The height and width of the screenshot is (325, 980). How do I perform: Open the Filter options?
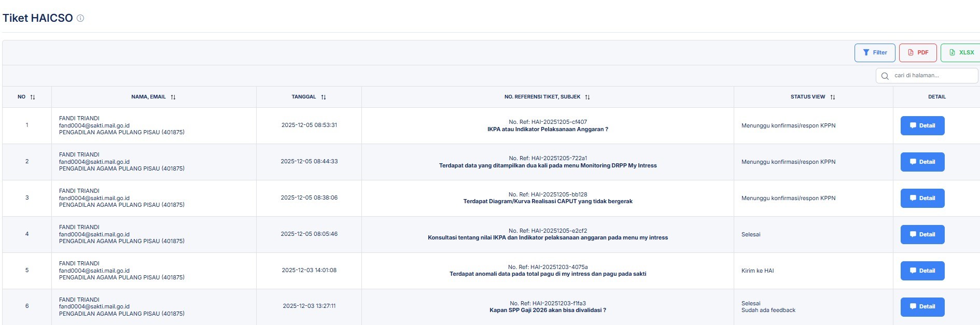874,52
